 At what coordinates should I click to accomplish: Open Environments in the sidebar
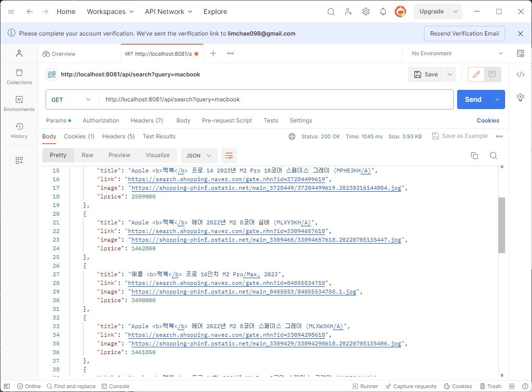click(x=19, y=104)
